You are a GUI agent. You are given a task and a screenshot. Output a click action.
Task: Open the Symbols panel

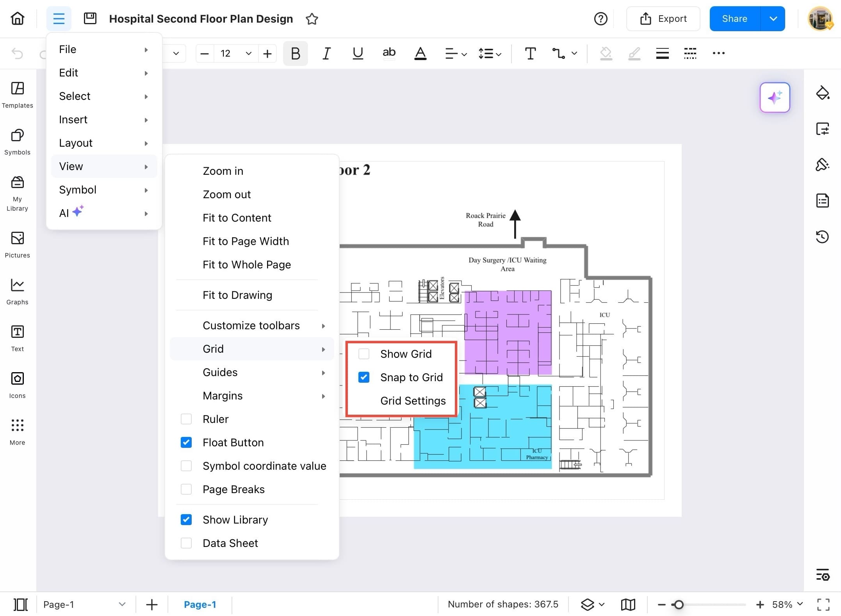click(x=17, y=142)
